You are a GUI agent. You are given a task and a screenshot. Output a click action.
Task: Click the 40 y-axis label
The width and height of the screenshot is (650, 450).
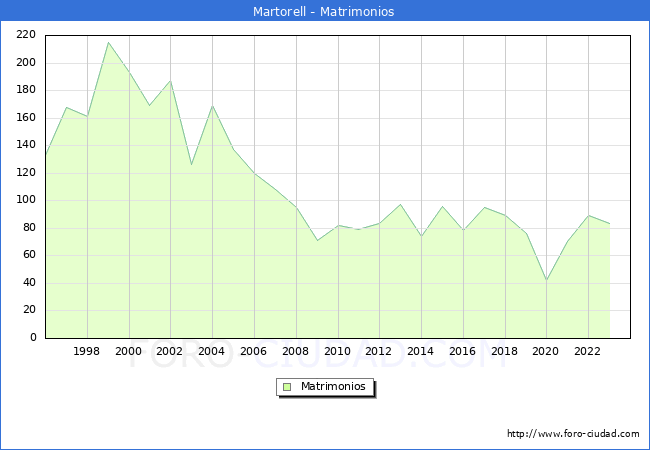[29, 283]
